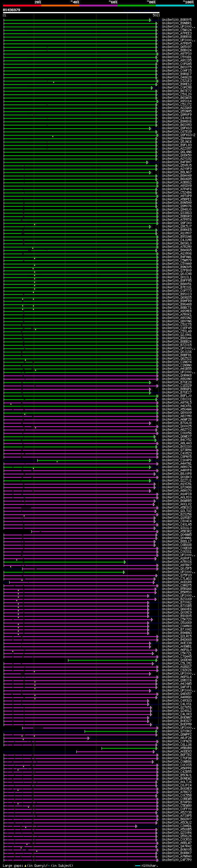Select the UniRef100_B9HE12 label
197x868 pixels.
click(177, 84)
